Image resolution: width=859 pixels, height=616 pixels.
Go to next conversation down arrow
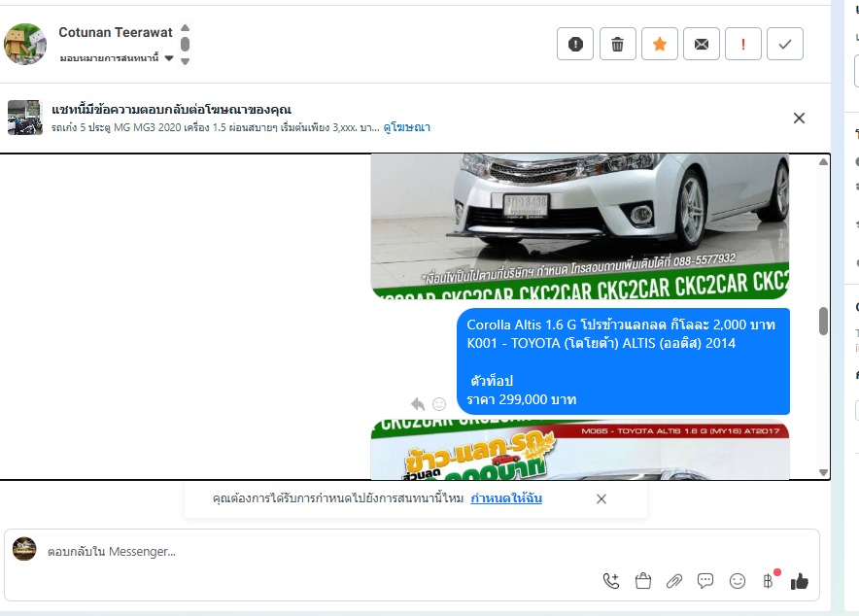[186, 61]
